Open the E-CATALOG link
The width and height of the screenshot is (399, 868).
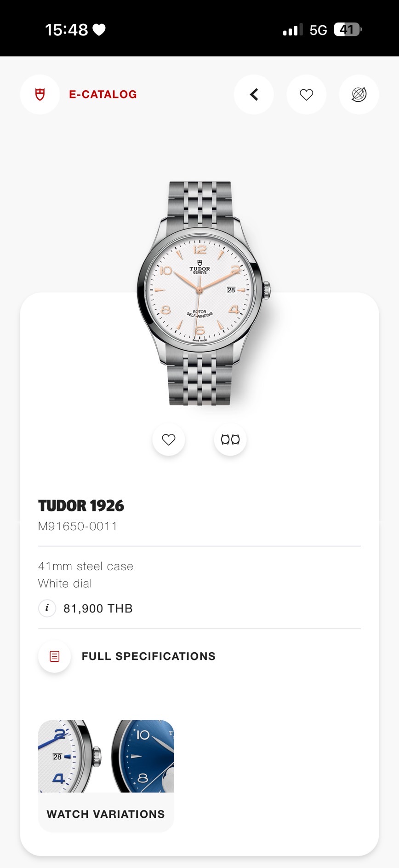click(x=103, y=94)
